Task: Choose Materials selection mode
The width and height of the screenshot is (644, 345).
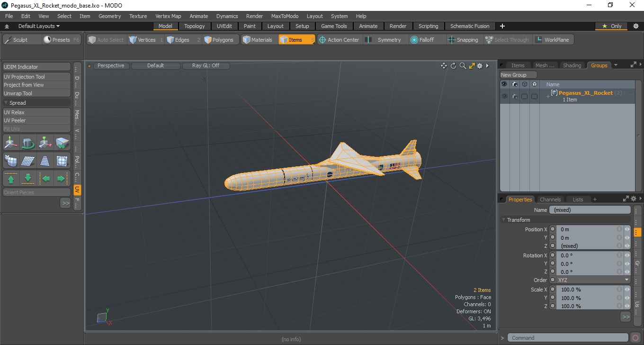Action: point(258,40)
